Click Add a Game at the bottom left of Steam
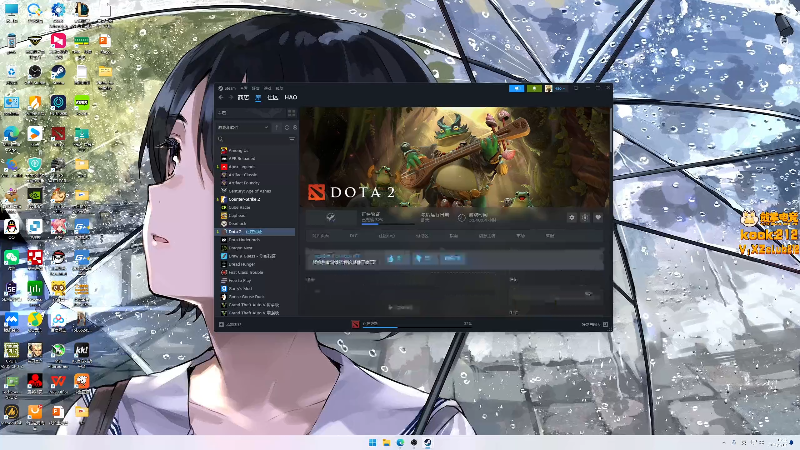 (x=230, y=324)
